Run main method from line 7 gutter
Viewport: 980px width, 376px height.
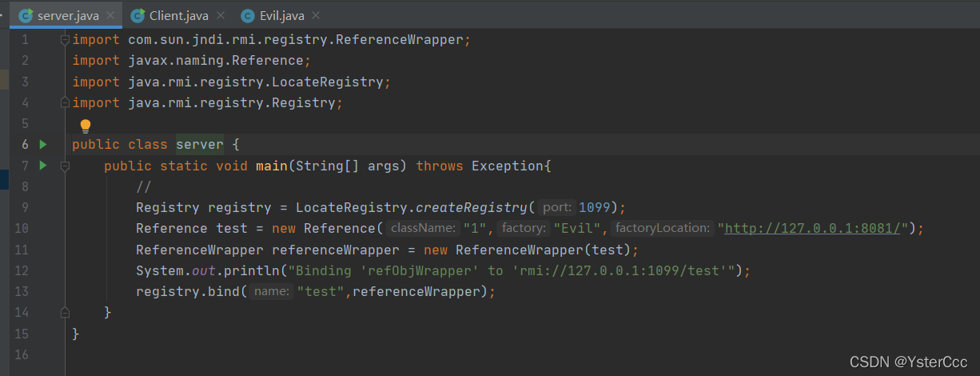[x=43, y=166]
